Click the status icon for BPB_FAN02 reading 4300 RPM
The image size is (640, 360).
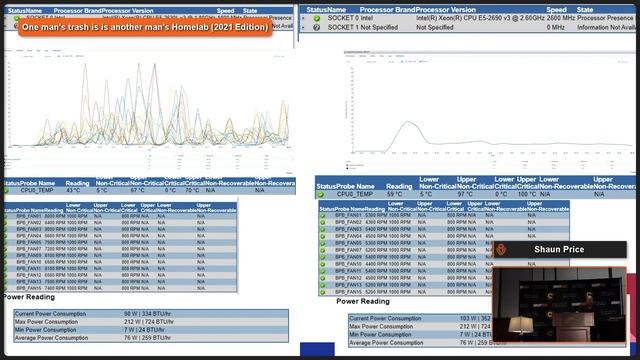pyautogui.click(x=323, y=222)
